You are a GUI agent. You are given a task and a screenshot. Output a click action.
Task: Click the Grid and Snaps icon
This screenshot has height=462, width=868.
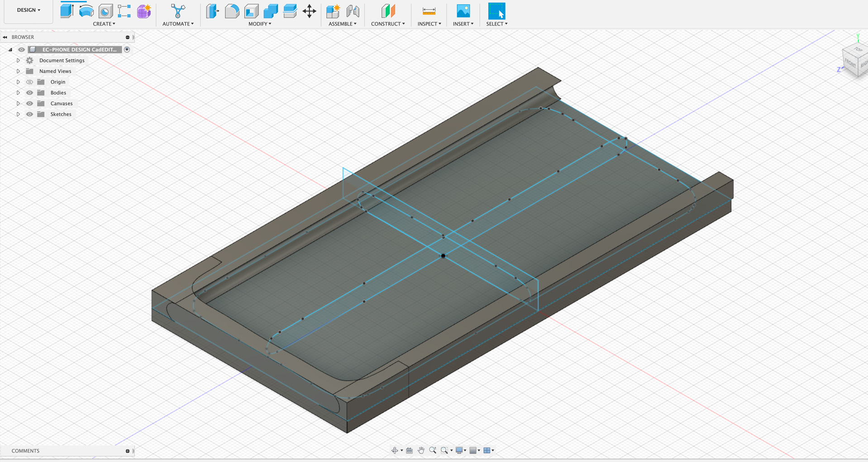pyautogui.click(x=473, y=450)
